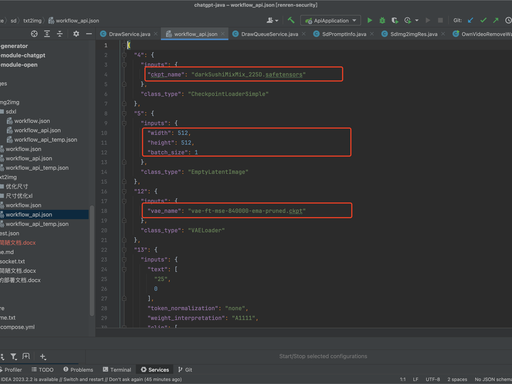Switch to the OwnVideoRemoveW tab
The height and width of the screenshot is (384, 512).
pyautogui.click(x=482, y=34)
